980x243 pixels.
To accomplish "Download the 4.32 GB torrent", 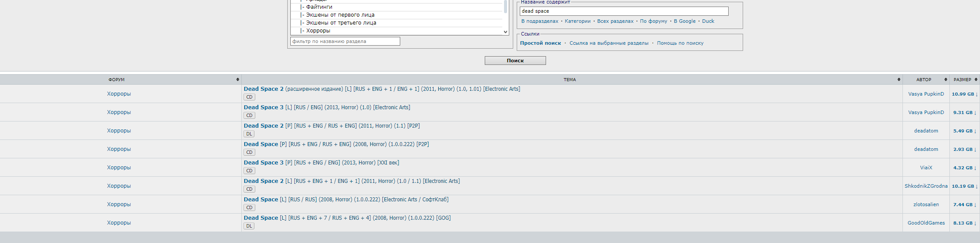I will click(965, 168).
